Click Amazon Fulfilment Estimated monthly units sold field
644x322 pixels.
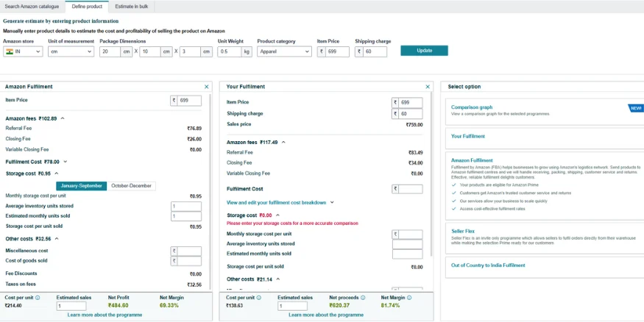[186, 216]
